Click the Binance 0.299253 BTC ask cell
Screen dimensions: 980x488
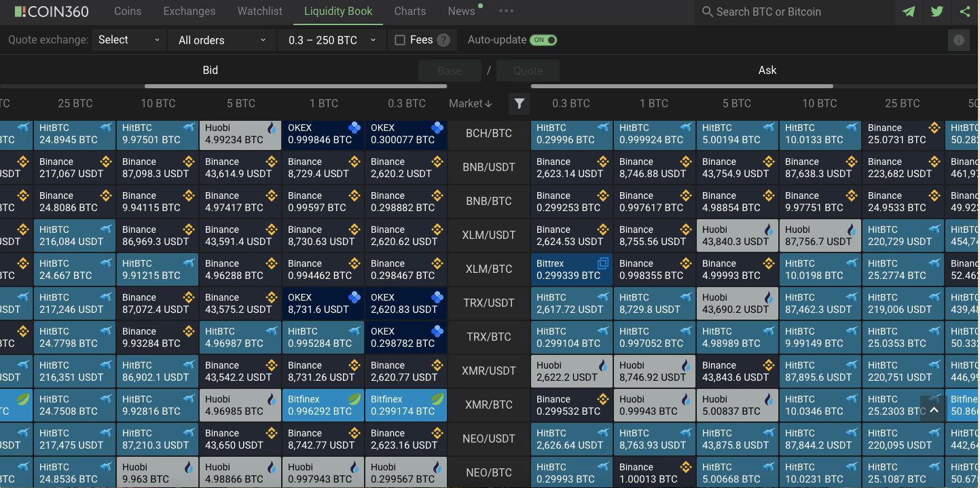(x=572, y=202)
